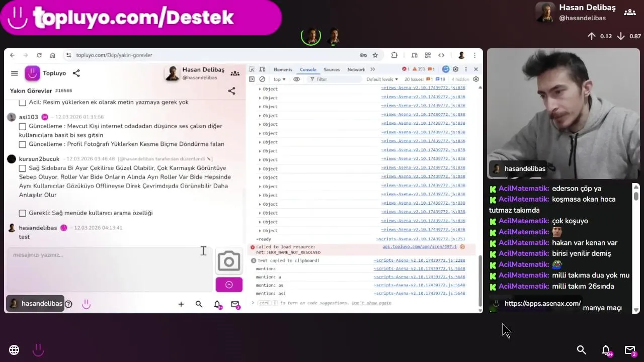
Task: Create a live expression with the eye icon
Action: click(297, 79)
